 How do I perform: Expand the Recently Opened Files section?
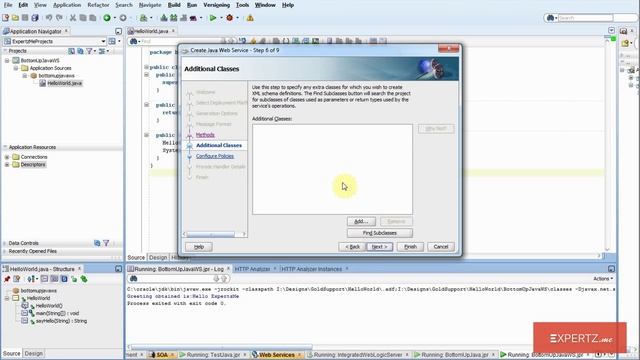pos(5,251)
